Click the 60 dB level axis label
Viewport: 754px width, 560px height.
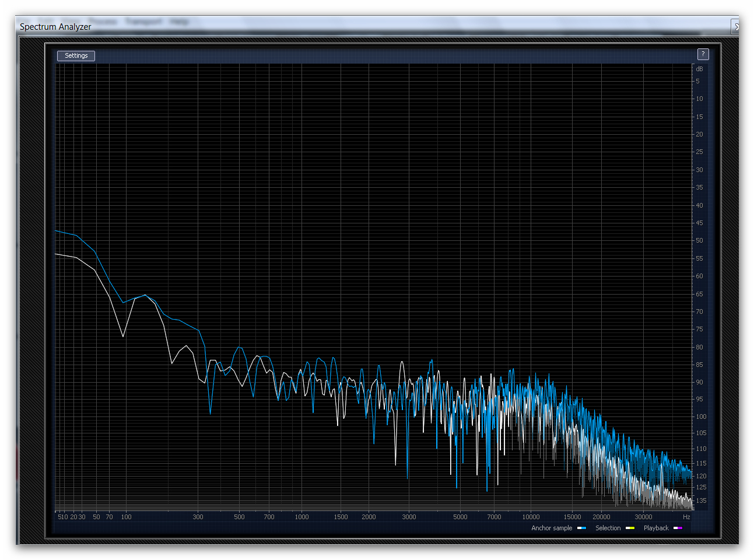coord(699,276)
